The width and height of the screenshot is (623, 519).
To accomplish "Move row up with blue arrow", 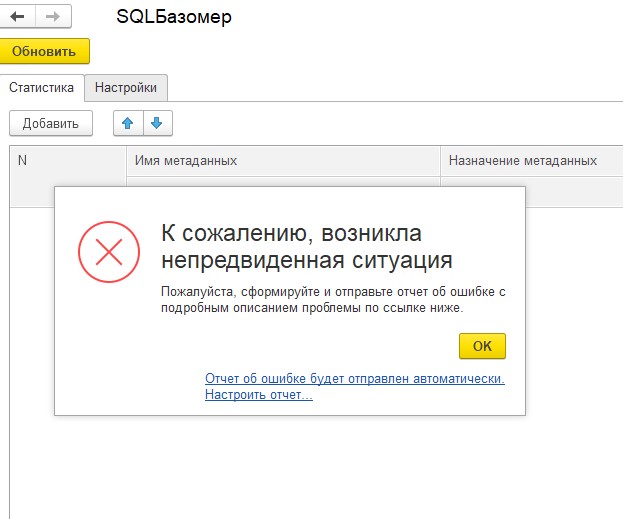I will point(128,123).
